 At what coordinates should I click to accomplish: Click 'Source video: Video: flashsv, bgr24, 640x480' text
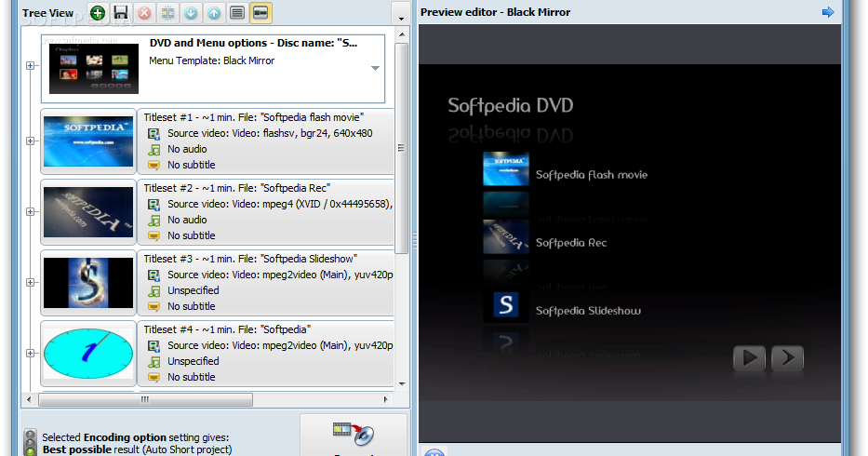[270, 133]
